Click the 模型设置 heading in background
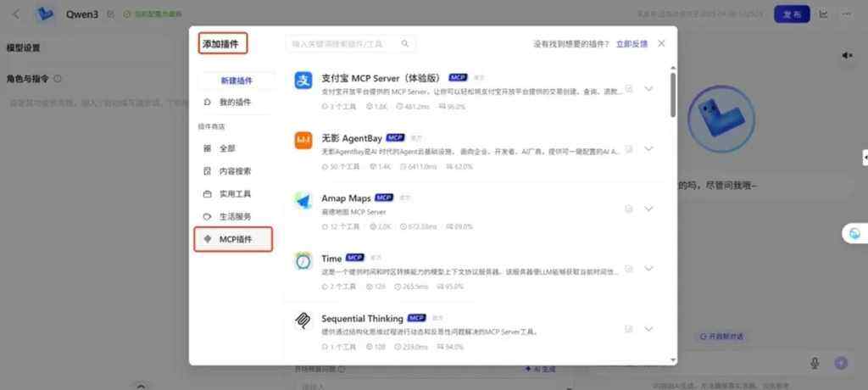Viewport: 868px width, 390px height. click(x=23, y=48)
